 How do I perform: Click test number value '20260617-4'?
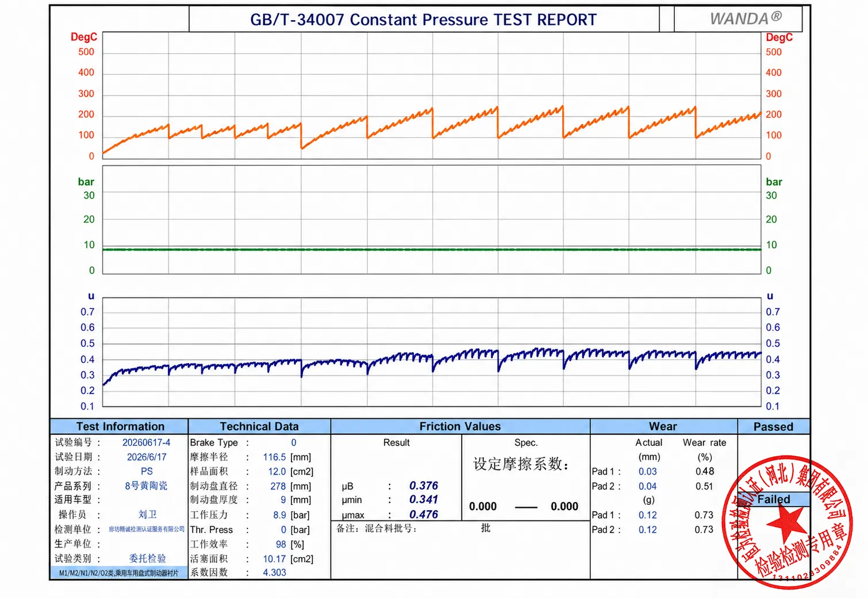(x=147, y=442)
